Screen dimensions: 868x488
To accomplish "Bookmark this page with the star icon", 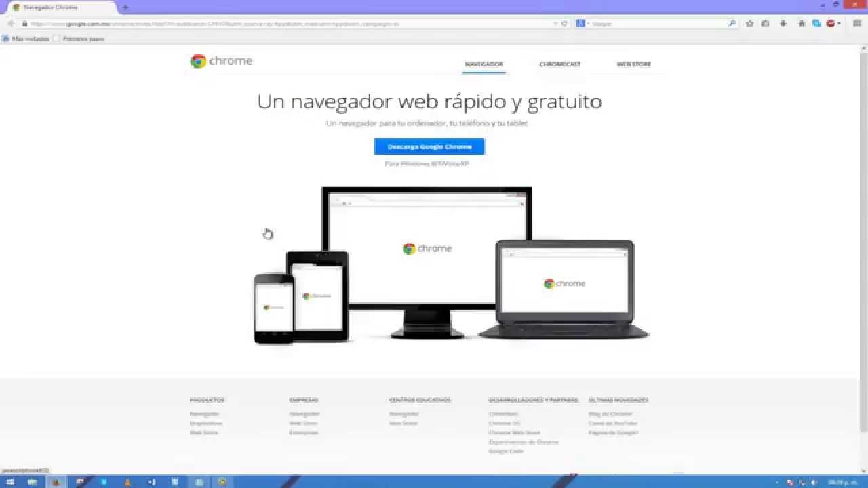I will [749, 23].
